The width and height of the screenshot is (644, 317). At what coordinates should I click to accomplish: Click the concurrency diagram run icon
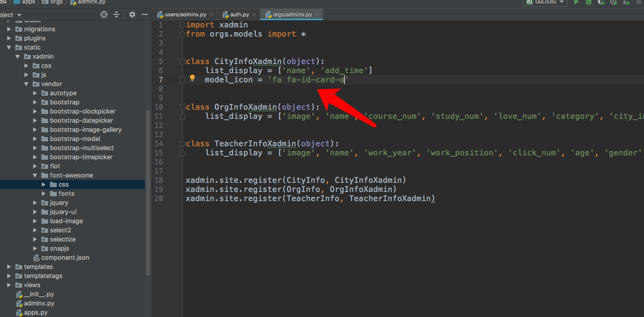tap(626, 2)
